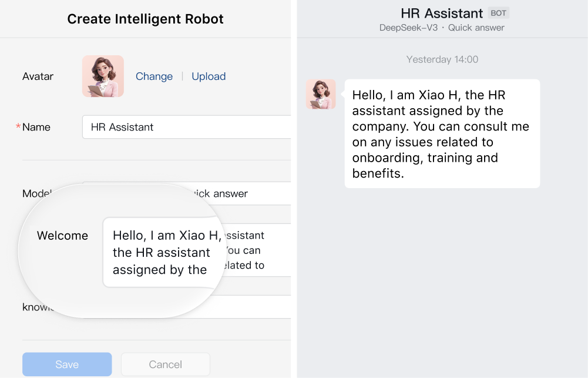
Task: Click the Avatar field label
Action: click(x=38, y=76)
